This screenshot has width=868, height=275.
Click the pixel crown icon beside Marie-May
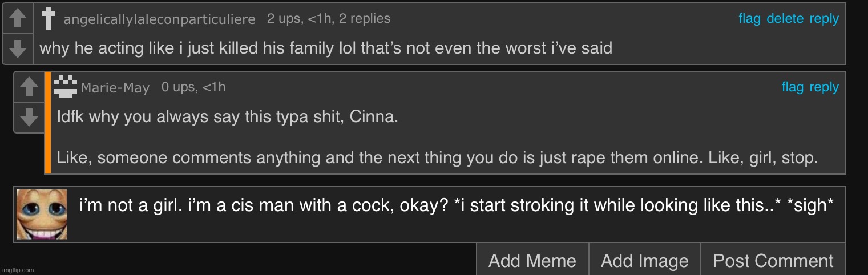coord(66,86)
